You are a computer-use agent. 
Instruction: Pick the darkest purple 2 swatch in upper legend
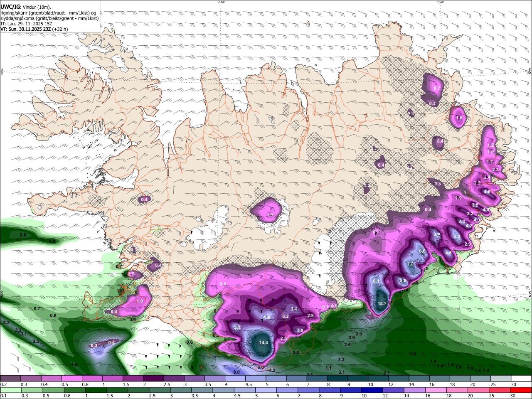click(x=153, y=379)
